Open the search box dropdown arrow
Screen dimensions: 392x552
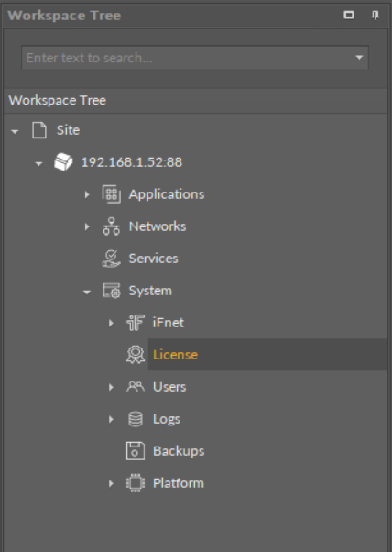(x=359, y=58)
